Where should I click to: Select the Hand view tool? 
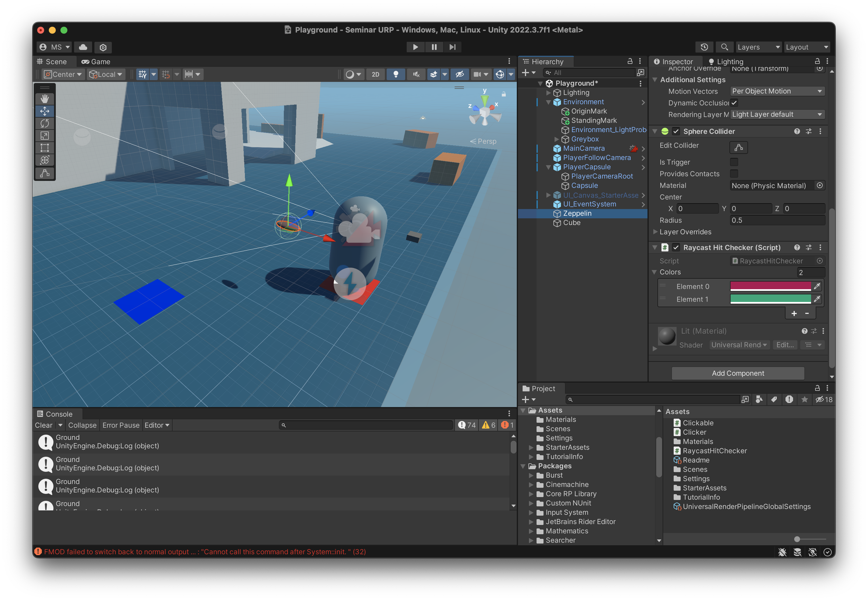[44, 99]
